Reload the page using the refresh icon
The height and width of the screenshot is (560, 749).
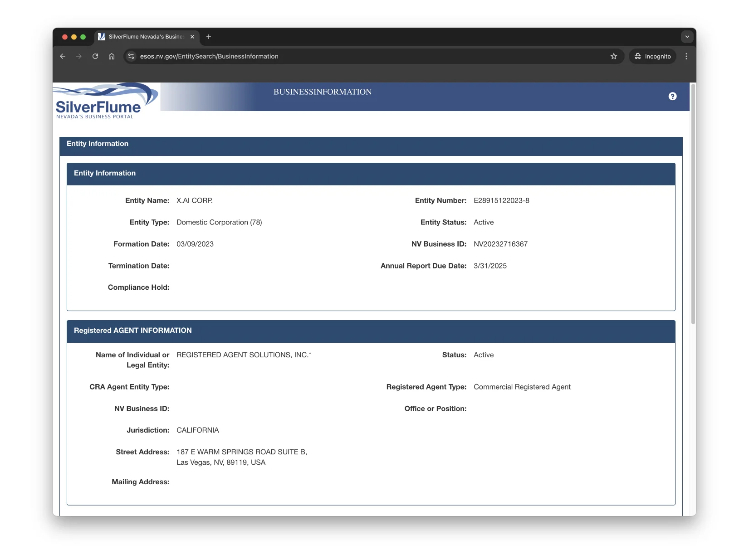(x=95, y=56)
